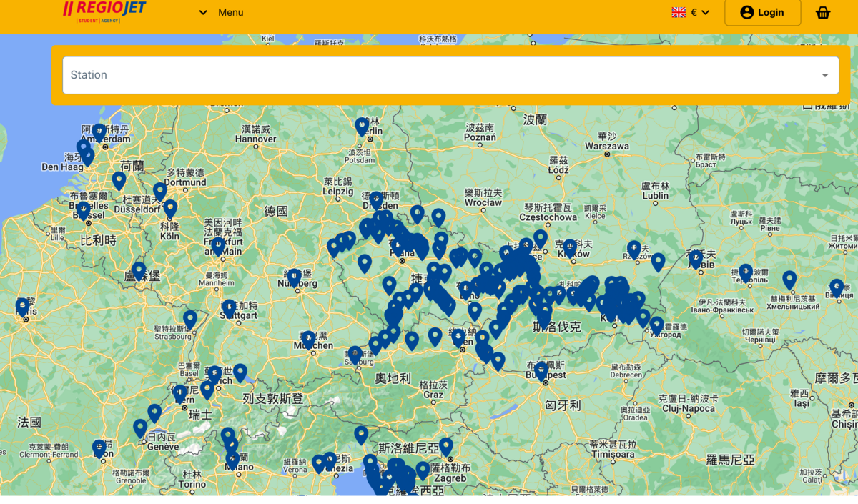Choose the Köln station pin
The image size is (858, 504).
click(x=170, y=209)
